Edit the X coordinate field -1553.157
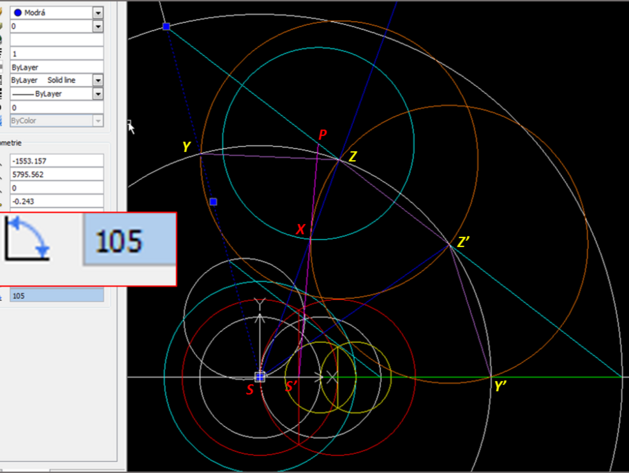The height and width of the screenshot is (473, 629). pos(57,161)
